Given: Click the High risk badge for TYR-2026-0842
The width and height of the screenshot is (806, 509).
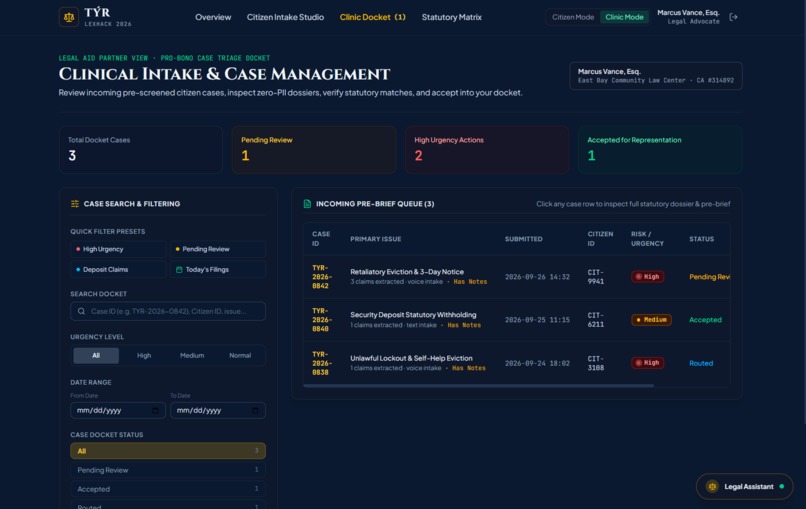Looking at the screenshot, I should coord(648,277).
